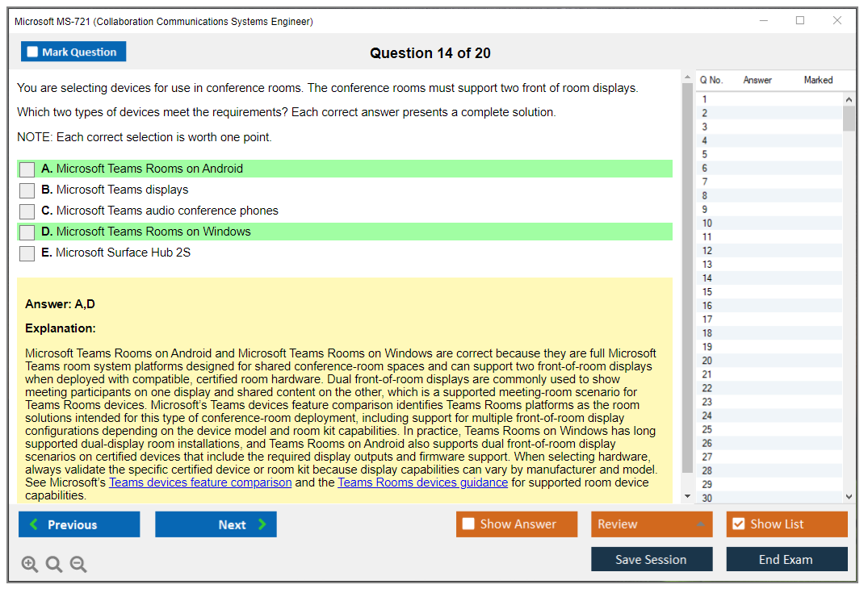
Task: Select row 21 in the list
Action: point(769,374)
